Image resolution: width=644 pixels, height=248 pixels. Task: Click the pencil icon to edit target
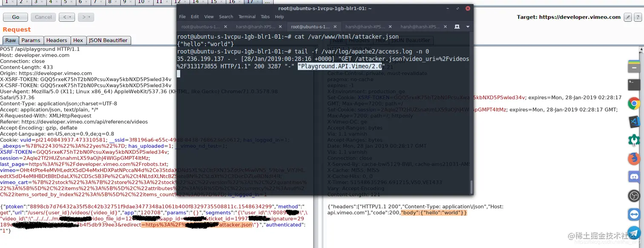tap(627, 17)
